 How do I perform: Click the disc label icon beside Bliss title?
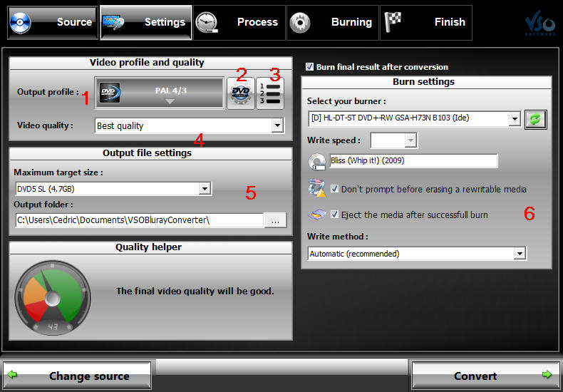[317, 162]
